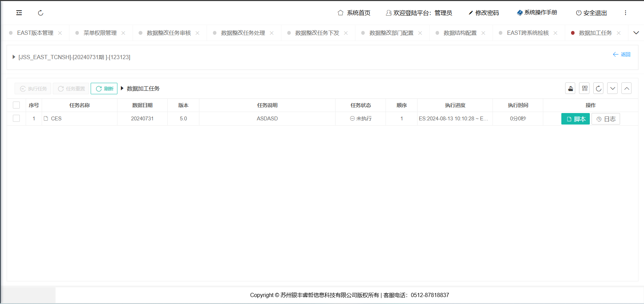Open the 系统操作手册 manual
This screenshot has width=644, height=304.
(x=537, y=13)
